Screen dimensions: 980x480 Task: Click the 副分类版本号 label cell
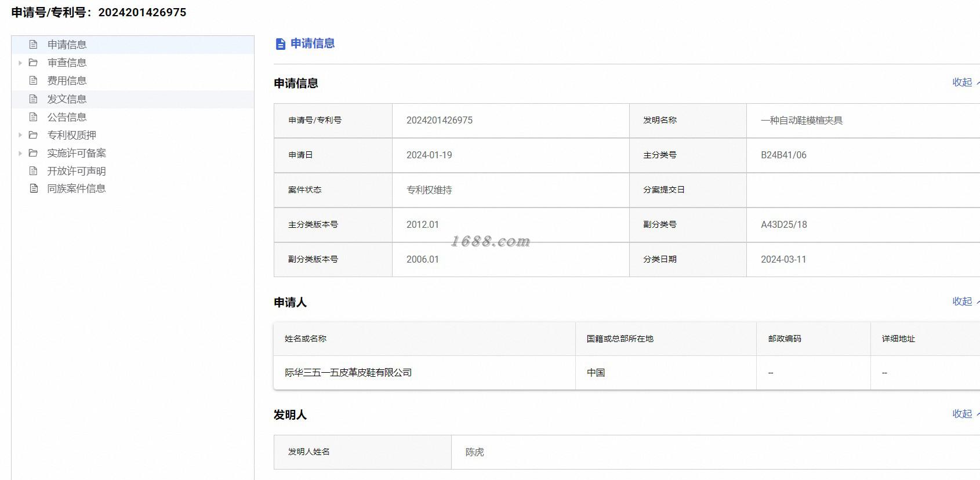(x=333, y=260)
